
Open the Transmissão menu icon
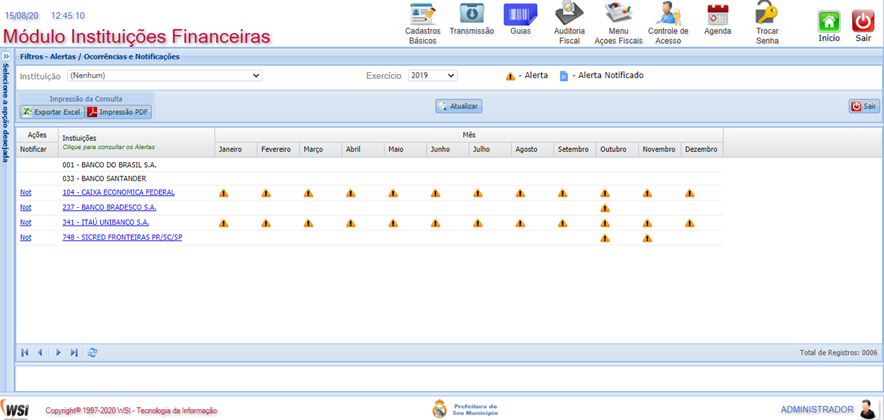(471, 14)
